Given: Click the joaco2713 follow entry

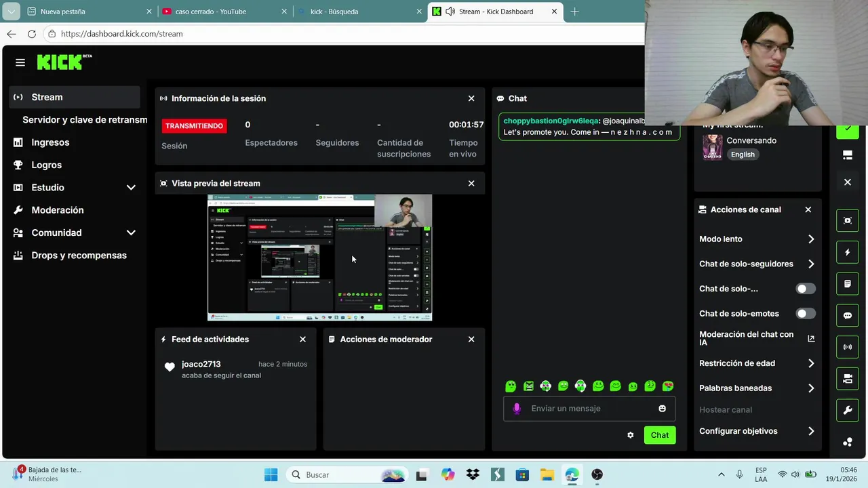Looking at the screenshot, I should 235,369.
